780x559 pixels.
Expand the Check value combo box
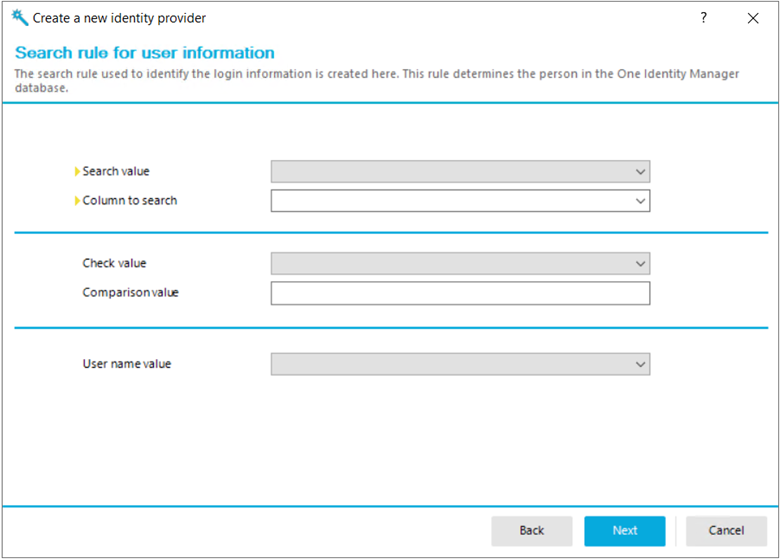click(460, 264)
